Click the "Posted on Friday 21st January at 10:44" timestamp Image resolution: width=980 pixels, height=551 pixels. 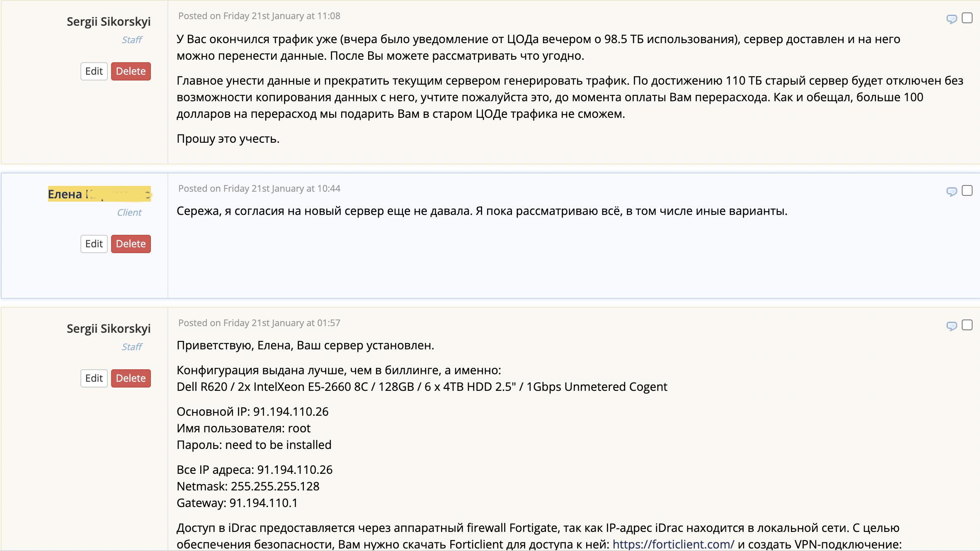pos(259,189)
